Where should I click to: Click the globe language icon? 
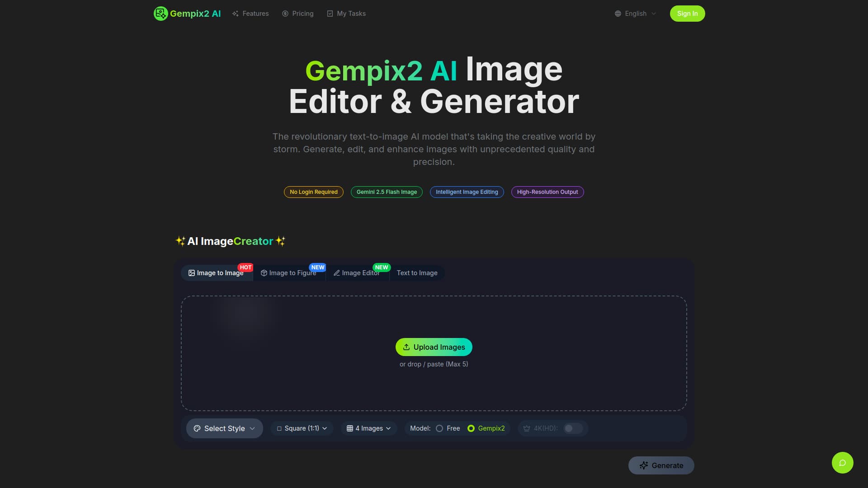point(618,14)
